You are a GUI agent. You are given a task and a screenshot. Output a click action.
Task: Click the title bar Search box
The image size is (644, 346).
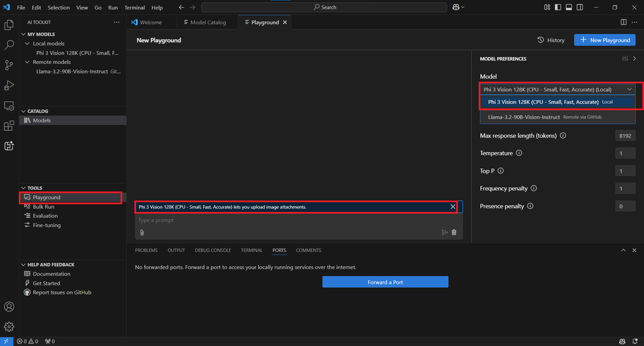[x=324, y=7]
